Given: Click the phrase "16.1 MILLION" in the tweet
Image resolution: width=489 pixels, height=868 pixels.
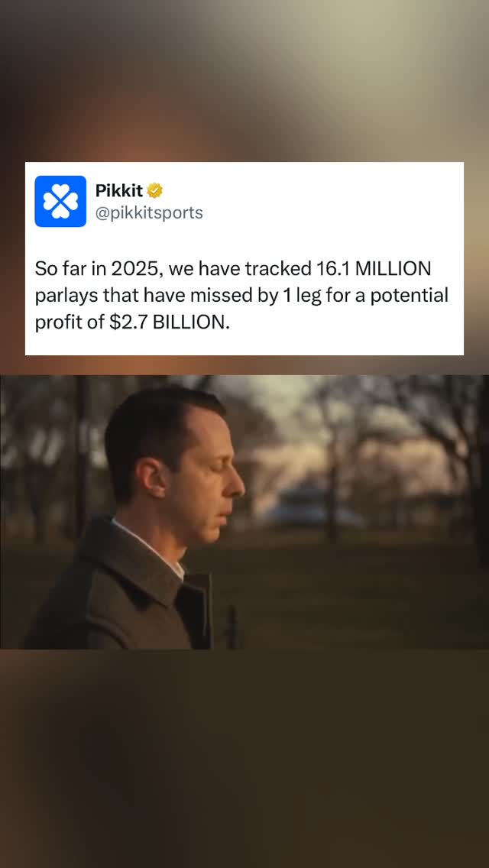Looking at the screenshot, I should point(372,269).
